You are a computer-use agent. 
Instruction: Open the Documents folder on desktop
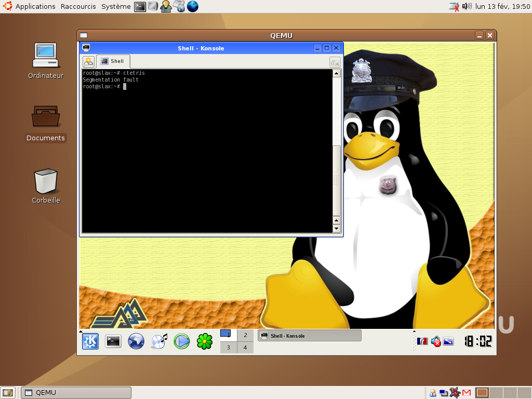tap(46, 124)
